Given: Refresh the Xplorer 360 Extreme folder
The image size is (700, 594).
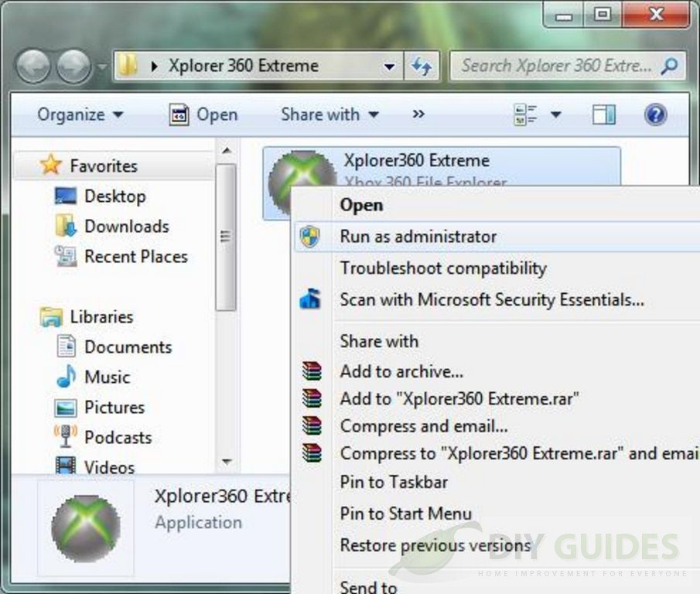Looking at the screenshot, I should click(x=422, y=67).
